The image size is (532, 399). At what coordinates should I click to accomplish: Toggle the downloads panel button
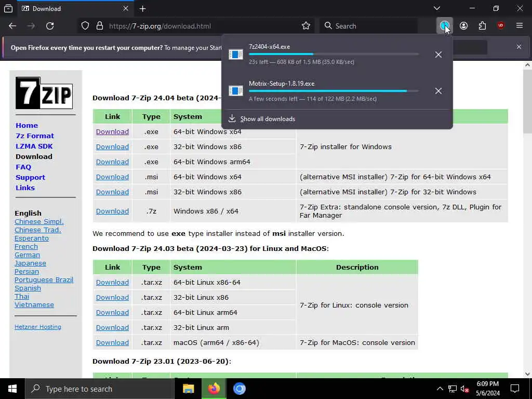(x=445, y=25)
